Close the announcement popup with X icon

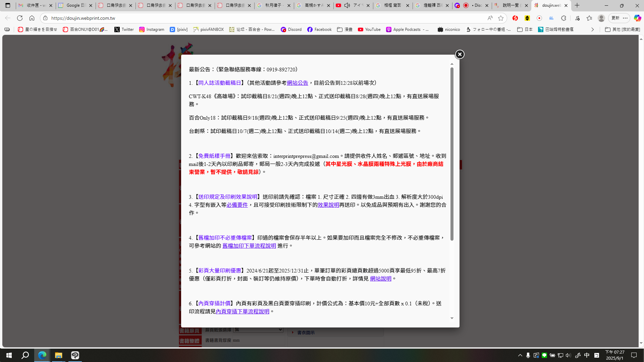click(x=460, y=54)
